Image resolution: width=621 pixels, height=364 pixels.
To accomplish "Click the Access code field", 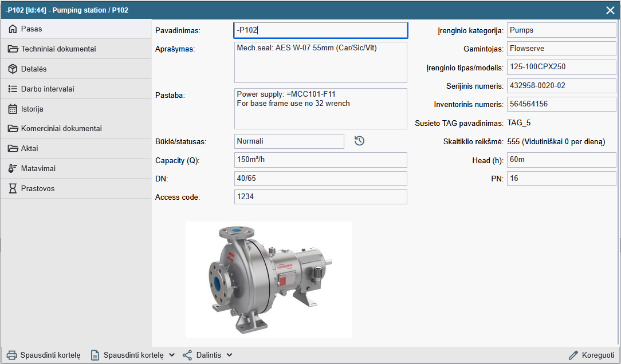I will [321, 197].
